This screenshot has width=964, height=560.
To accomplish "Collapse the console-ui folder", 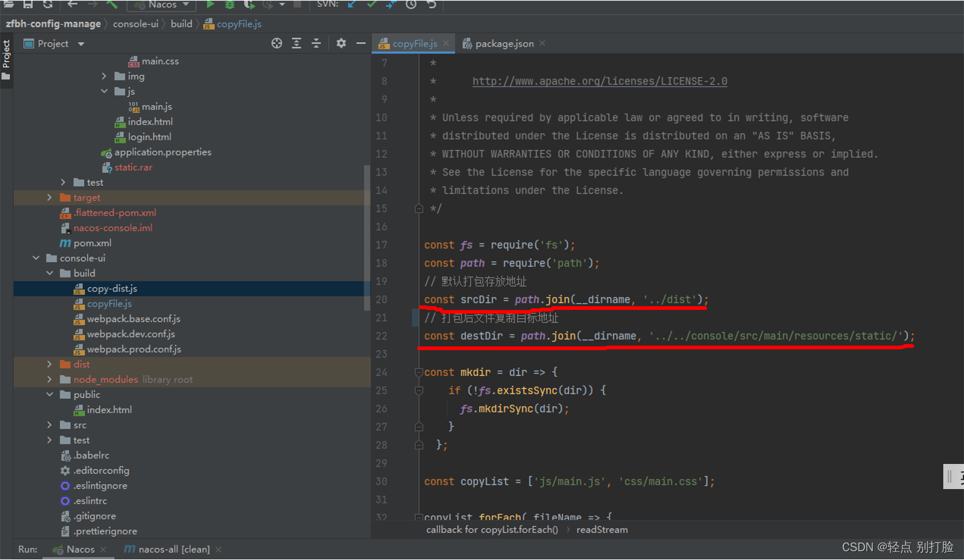I will click(36, 258).
